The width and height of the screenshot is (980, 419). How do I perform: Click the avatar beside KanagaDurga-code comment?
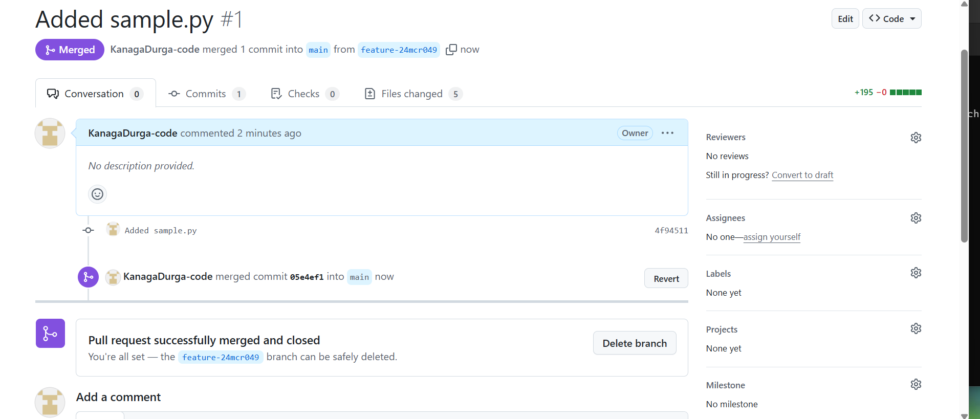50,134
